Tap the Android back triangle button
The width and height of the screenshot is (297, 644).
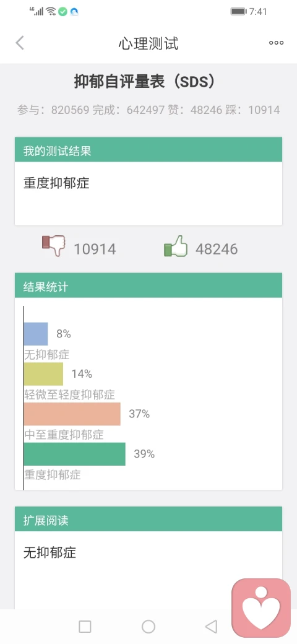(x=211, y=627)
